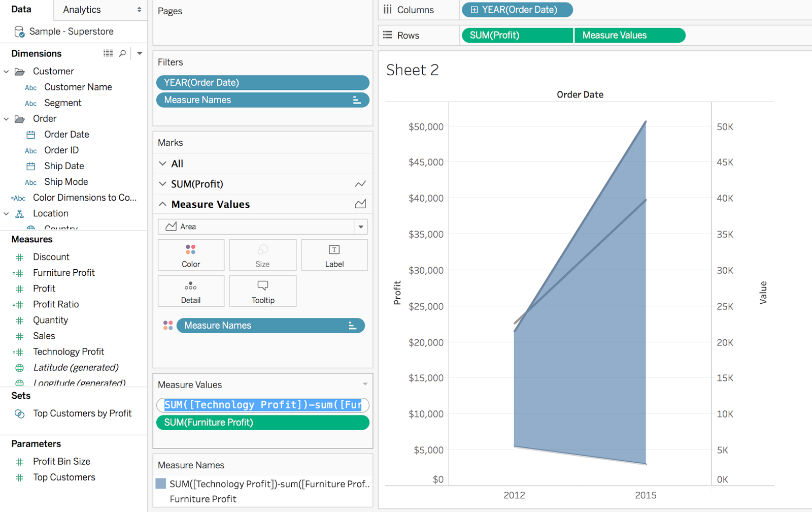This screenshot has width=812, height=512.
Task: Click the Top Customers by Profit set icon
Action: point(19,414)
